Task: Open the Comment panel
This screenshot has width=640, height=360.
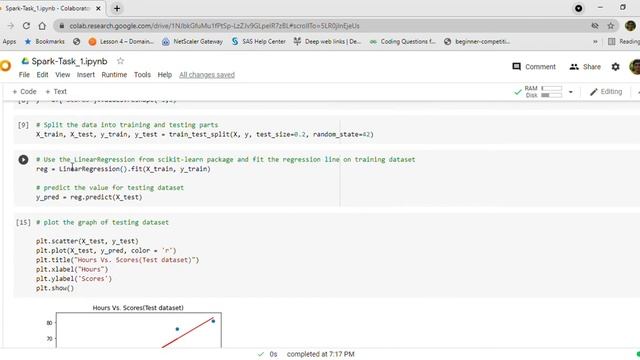Action: (534, 67)
